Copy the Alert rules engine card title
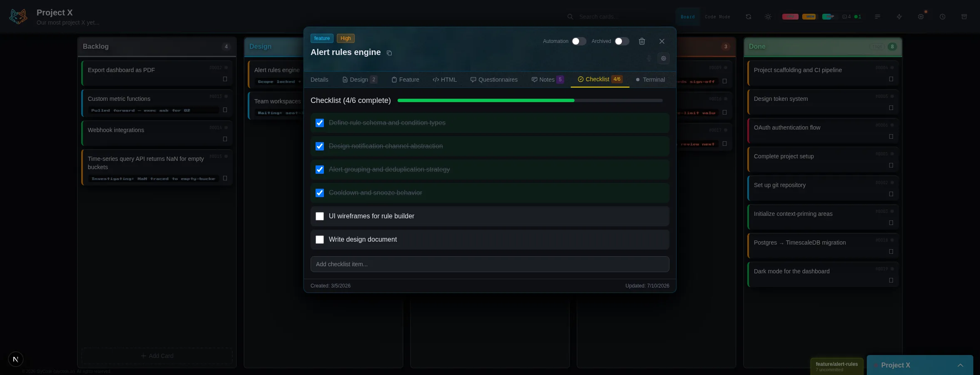 tap(389, 53)
